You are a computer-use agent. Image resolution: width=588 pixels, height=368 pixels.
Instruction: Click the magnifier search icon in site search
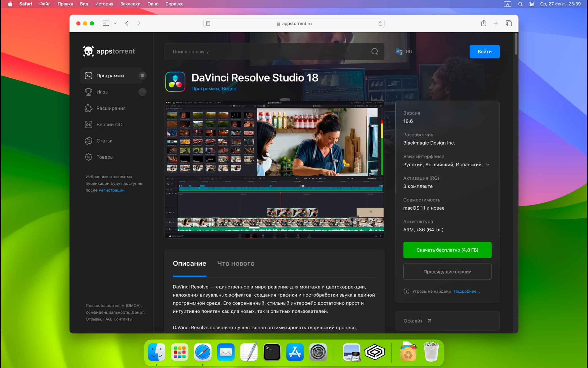pyautogui.click(x=375, y=51)
